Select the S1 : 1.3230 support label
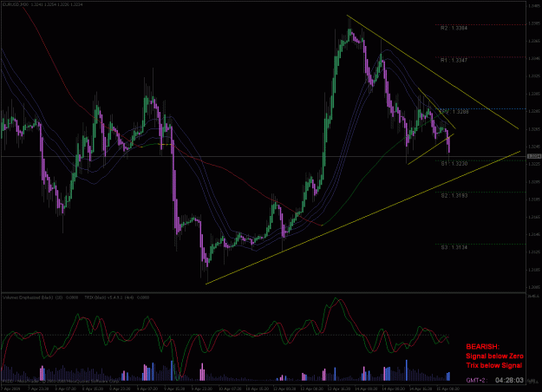542x392 pixels. (x=454, y=164)
